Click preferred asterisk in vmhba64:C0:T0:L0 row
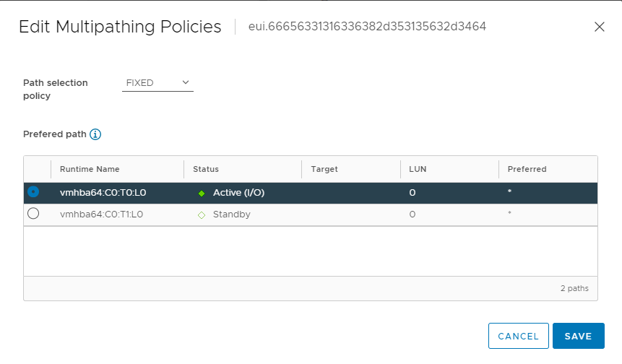Screen dimensions: 622x364 coord(509,191)
